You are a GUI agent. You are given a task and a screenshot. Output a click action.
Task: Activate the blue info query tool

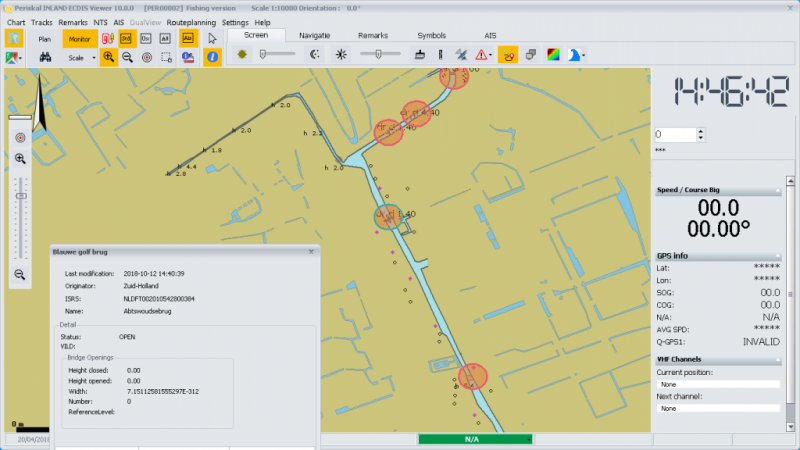(x=212, y=58)
